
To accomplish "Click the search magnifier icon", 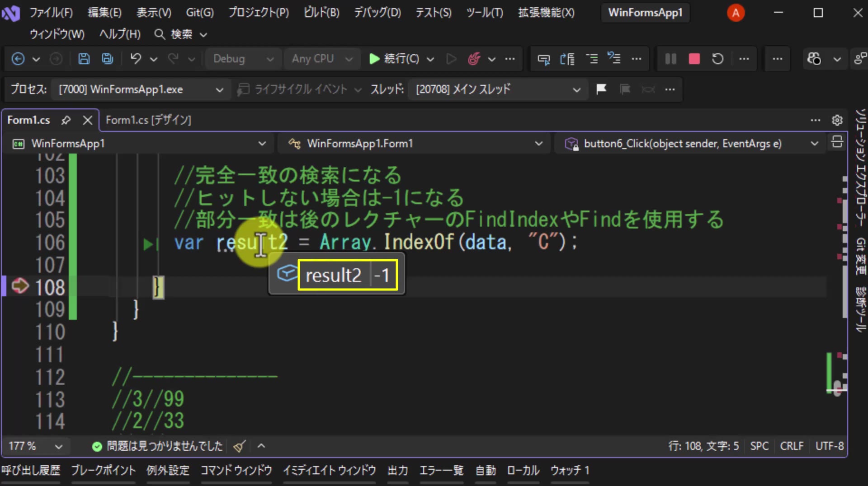I will coord(159,34).
